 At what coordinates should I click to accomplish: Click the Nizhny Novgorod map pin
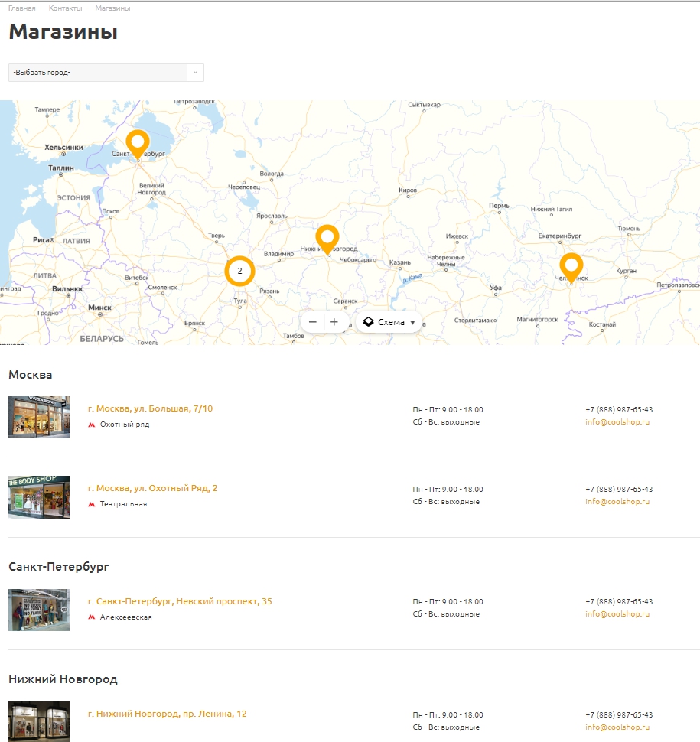click(327, 239)
